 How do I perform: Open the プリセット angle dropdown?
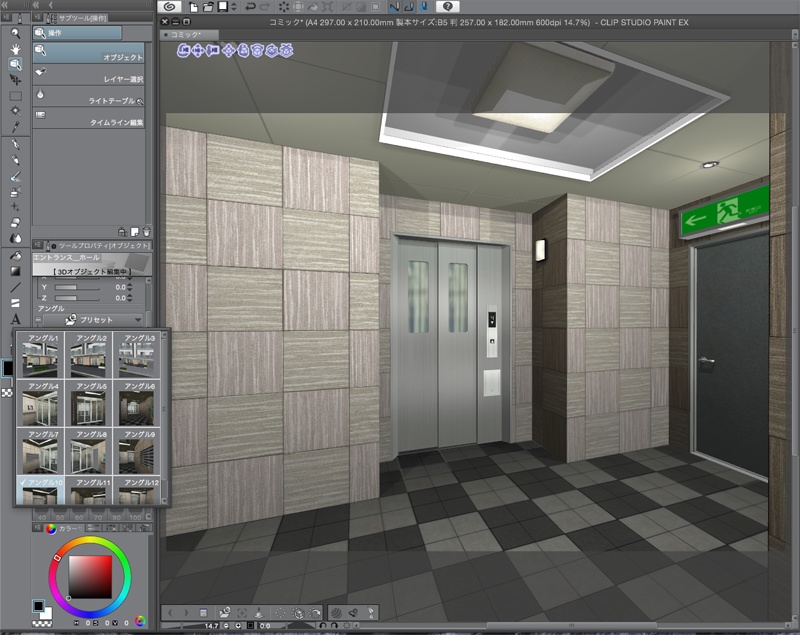pos(93,320)
